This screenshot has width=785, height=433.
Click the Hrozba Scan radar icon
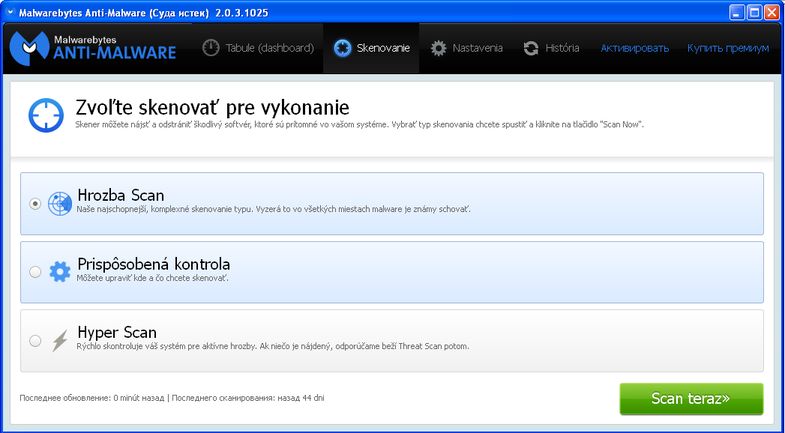click(61, 202)
